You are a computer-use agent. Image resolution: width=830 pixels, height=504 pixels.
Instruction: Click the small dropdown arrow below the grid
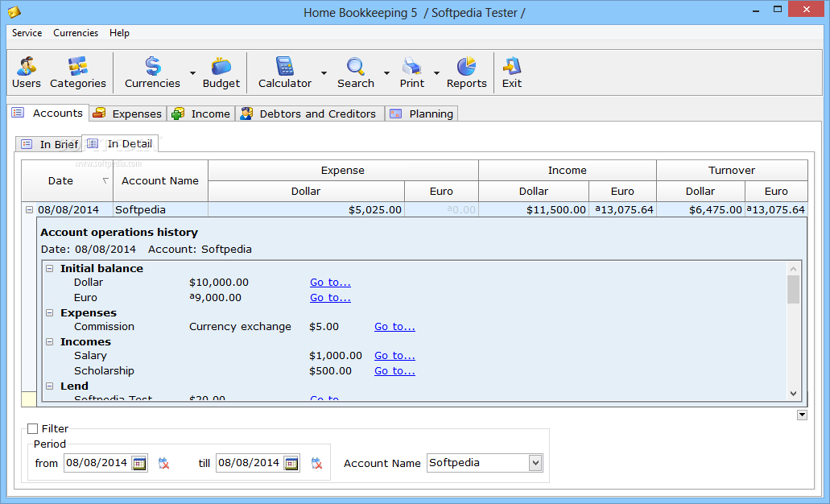coord(802,415)
